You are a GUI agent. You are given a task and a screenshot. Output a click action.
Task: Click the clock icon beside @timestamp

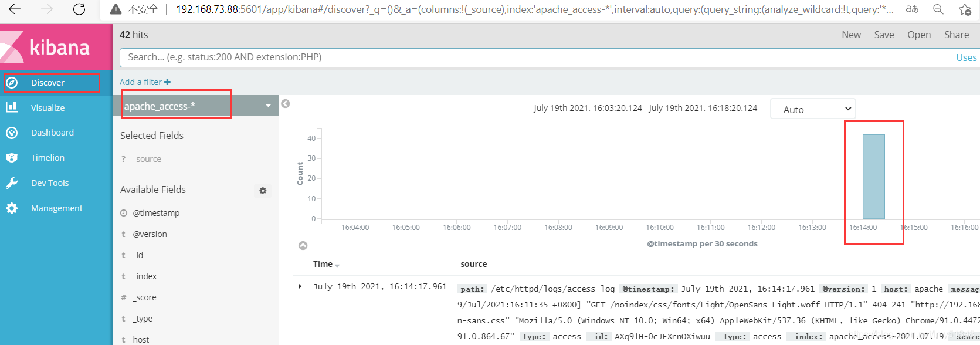click(124, 213)
